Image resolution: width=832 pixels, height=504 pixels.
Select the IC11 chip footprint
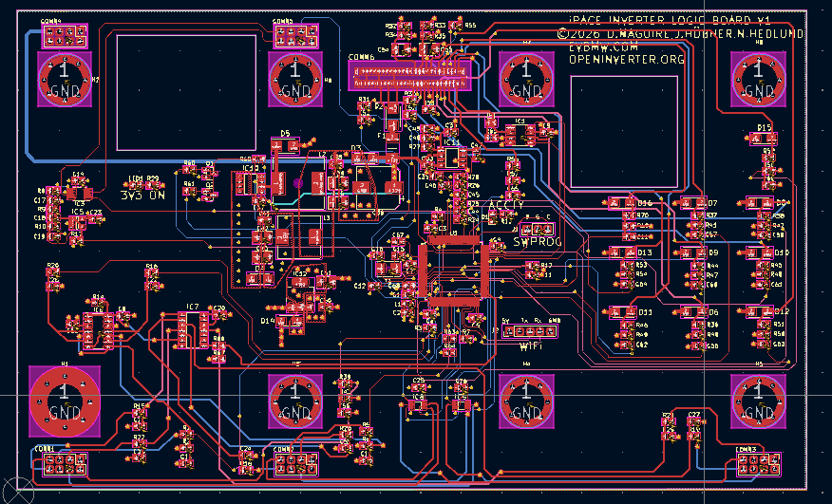[x=452, y=155]
